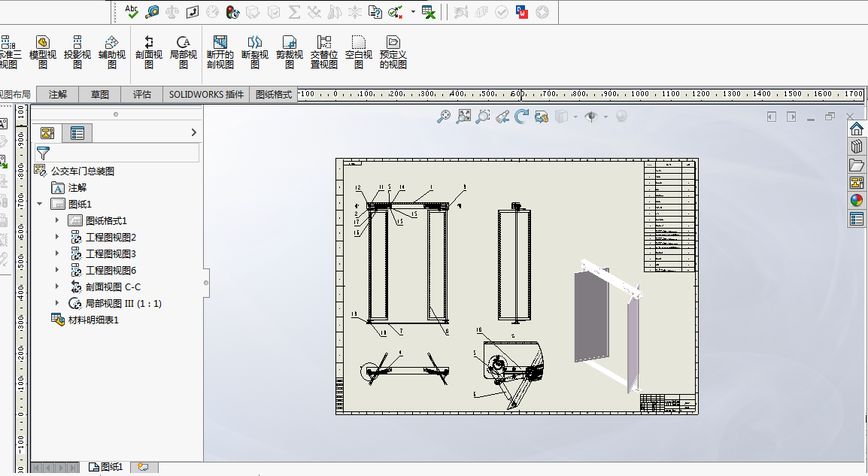Viewport: 868px width, 476px height.
Task: Click the Previous View icon
Action: 502,117
